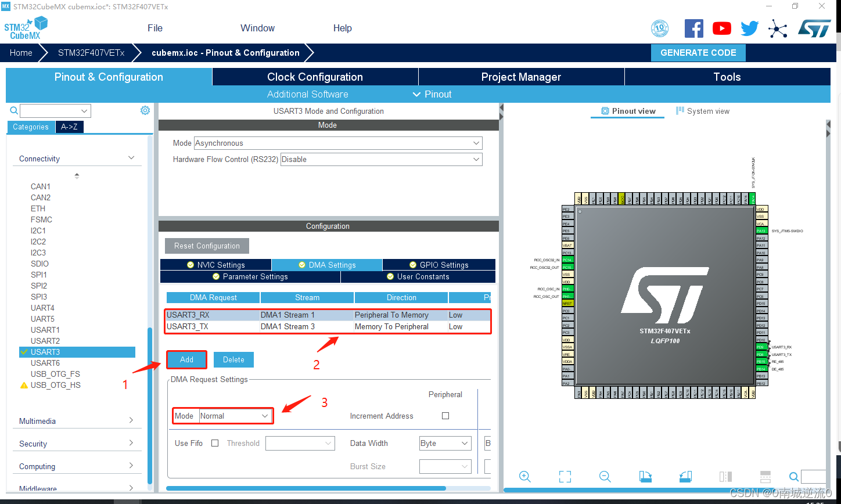Select the zoom in tool below pinout view
This screenshot has width=841, height=504.
pos(524,476)
